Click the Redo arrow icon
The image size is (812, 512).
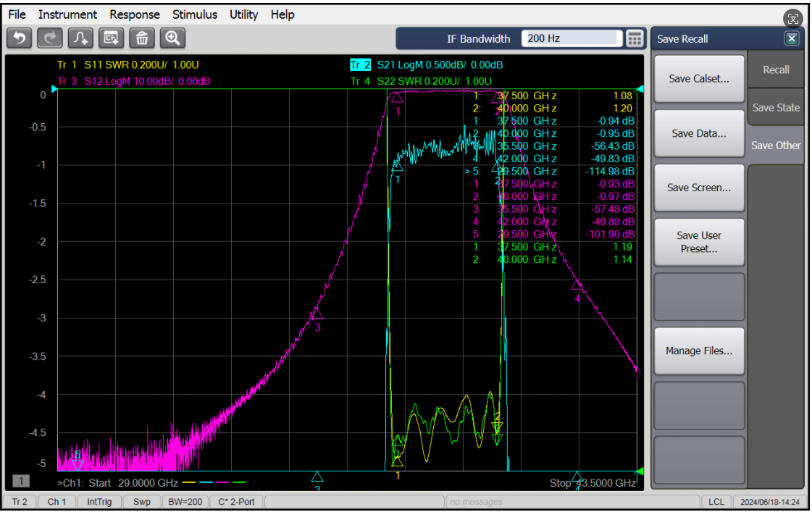pyautogui.click(x=50, y=38)
